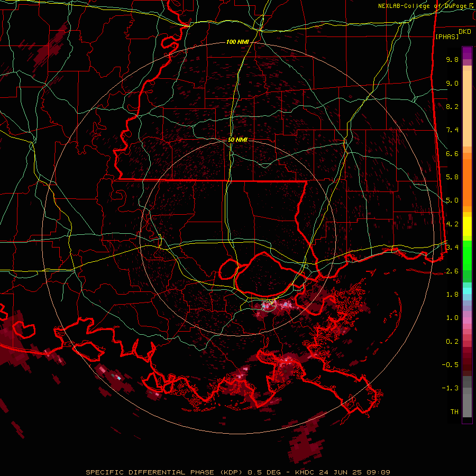Pick the peach color bar segment near 8.2
The image size is (476, 476).
467,108
